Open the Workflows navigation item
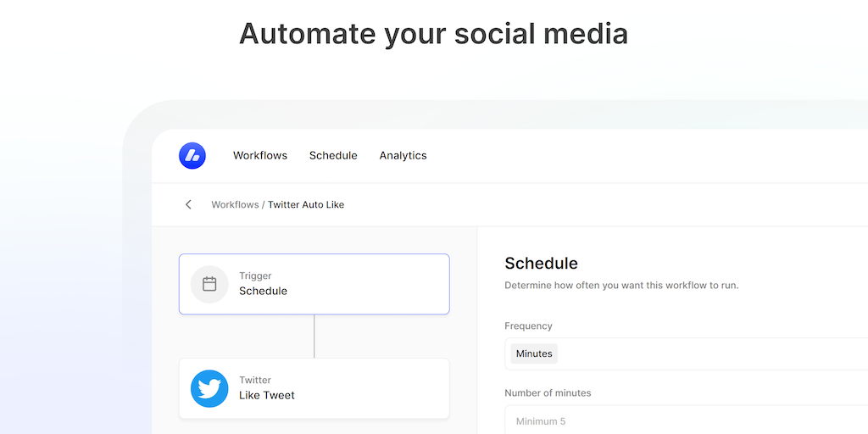Image resolution: width=868 pixels, height=434 pixels. tap(260, 155)
